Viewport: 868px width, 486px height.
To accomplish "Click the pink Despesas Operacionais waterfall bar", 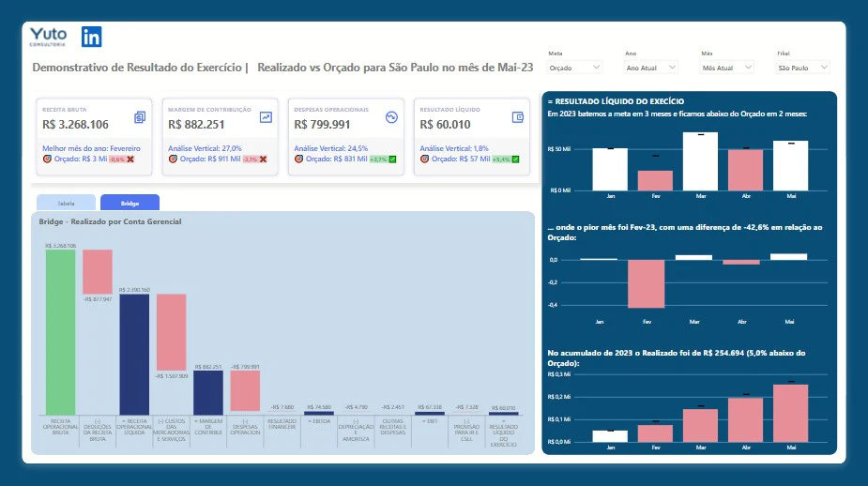I will (245, 391).
